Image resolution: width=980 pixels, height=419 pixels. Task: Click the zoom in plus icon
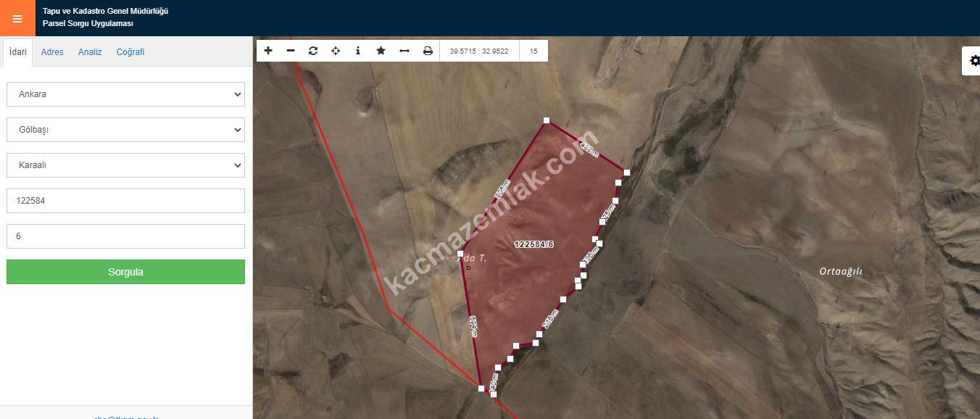(268, 51)
